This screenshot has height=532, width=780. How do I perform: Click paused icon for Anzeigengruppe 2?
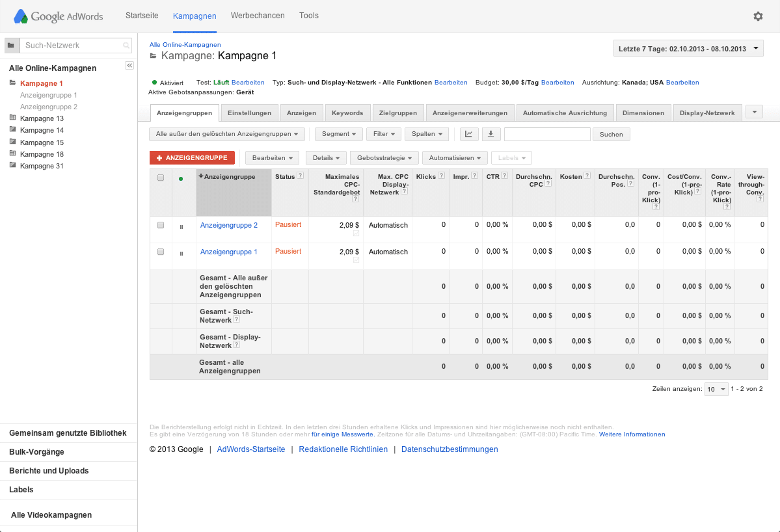click(x=182, y=227)
